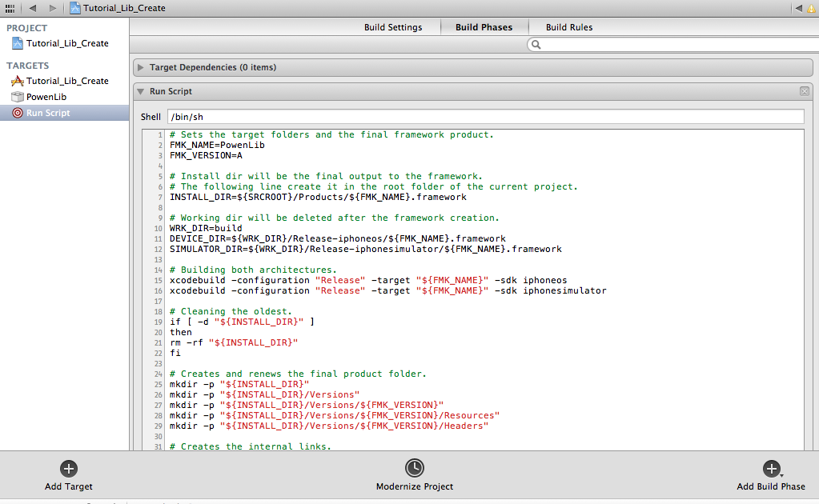Click the line starting with 'DEVICE_DIR='
The image size is (819, 504).
[x=337, y=238]
